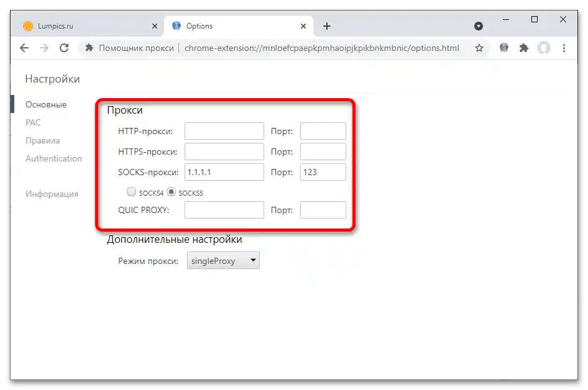Open the PAC settings section
This screenshot has height=390, width=588.
pos(33,122)
